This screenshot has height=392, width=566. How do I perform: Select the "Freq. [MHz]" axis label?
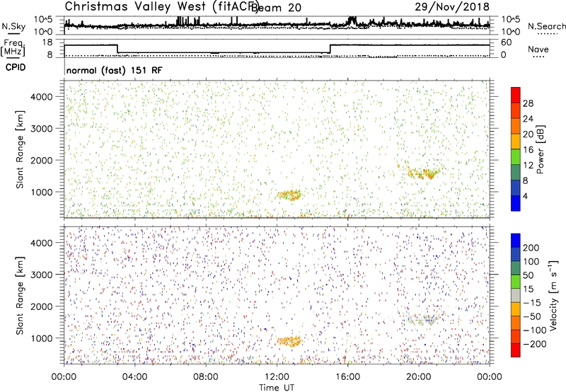(13, 48)
